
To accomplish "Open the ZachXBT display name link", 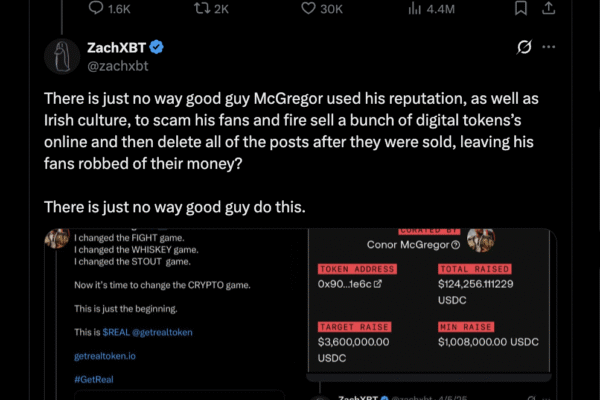I will pyautogui.click(x=116, y=47).
